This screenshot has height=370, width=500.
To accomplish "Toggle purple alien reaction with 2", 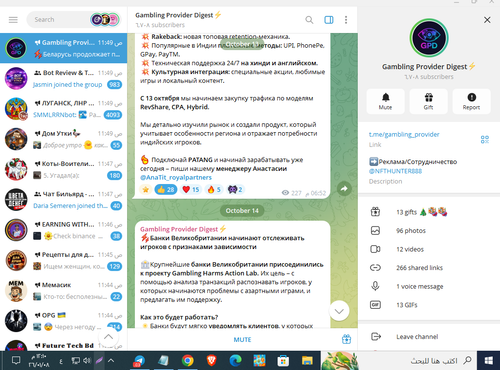I will [235, 189].
